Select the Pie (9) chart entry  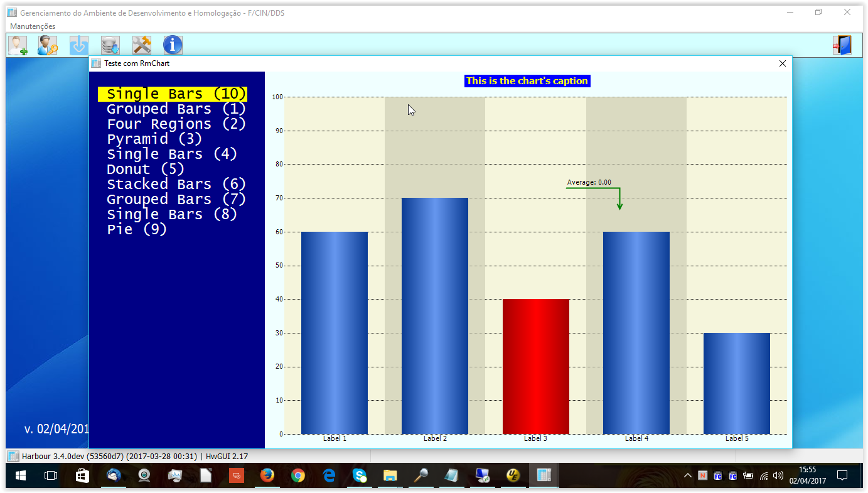(137, 230)
